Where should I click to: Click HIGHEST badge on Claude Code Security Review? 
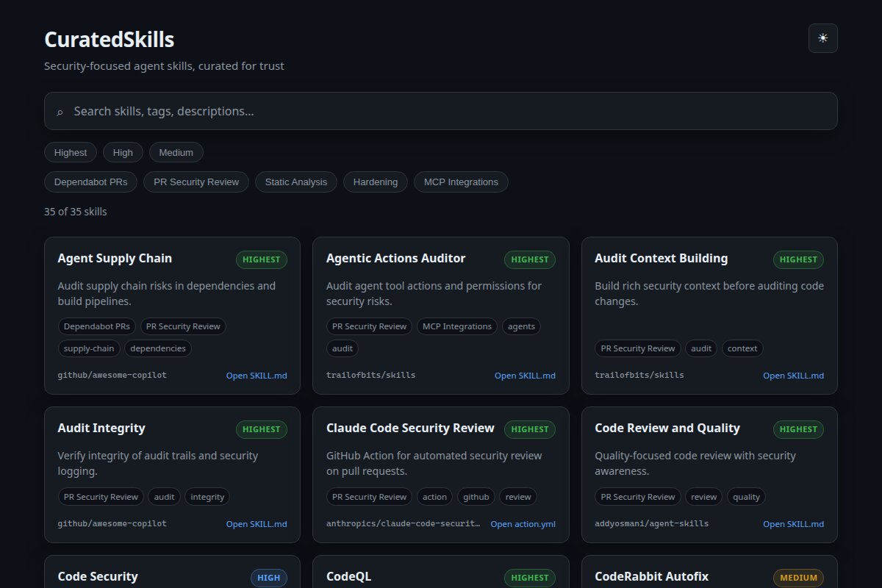pyautogui.click(x=530, y=429)
